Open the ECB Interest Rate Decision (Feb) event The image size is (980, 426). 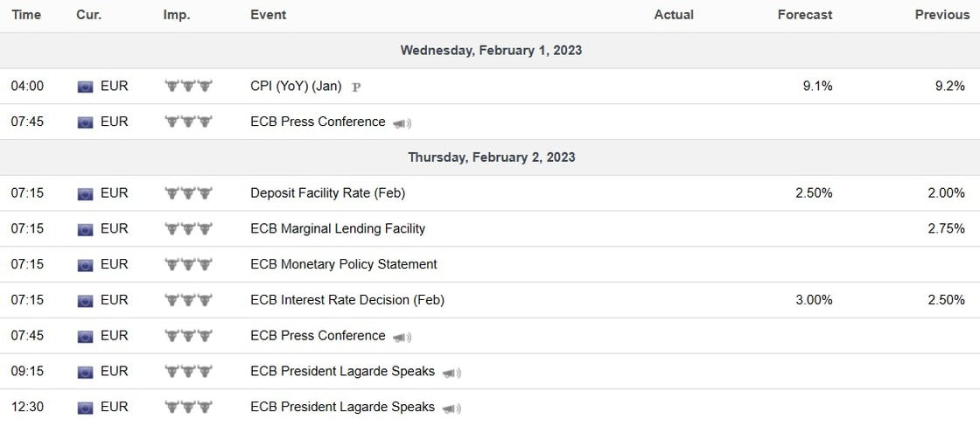coord(346,300)
